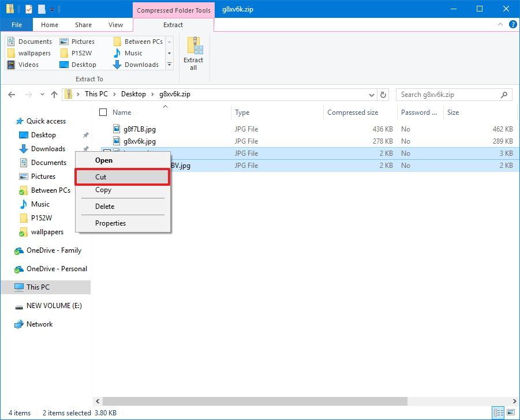Switch to the Share ribbon tab
520x420 pixels.
pyautogui.click(x=83, y=25)
